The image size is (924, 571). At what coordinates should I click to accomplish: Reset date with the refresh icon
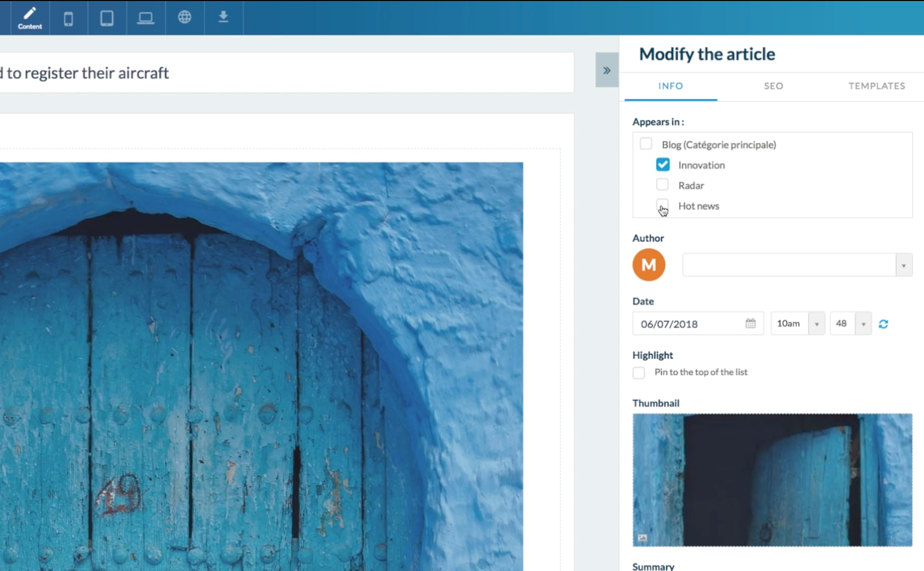click(x=883, y=324)
